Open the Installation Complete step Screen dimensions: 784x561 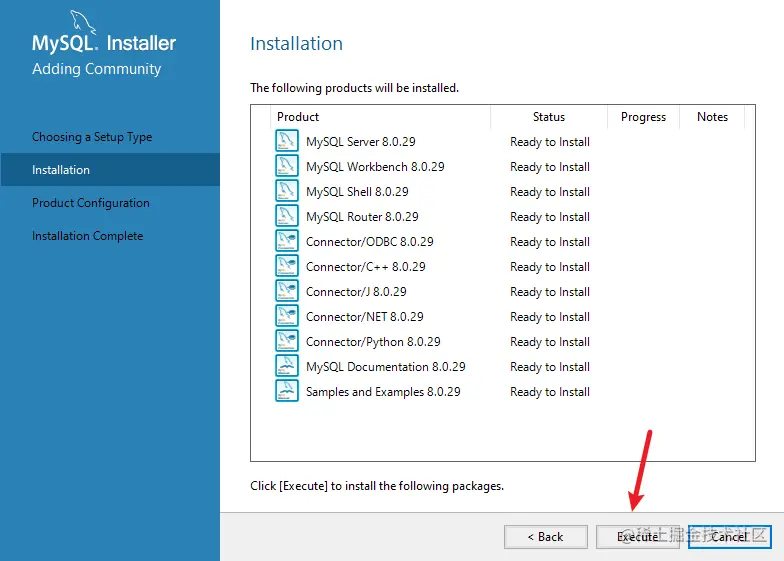[88, 236]
